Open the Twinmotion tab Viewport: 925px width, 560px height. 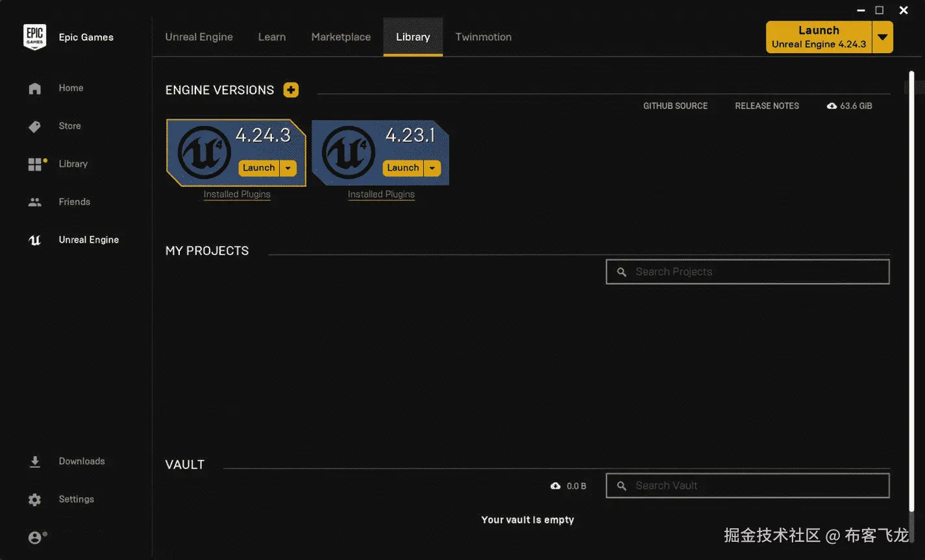click(x=484, y=37)
